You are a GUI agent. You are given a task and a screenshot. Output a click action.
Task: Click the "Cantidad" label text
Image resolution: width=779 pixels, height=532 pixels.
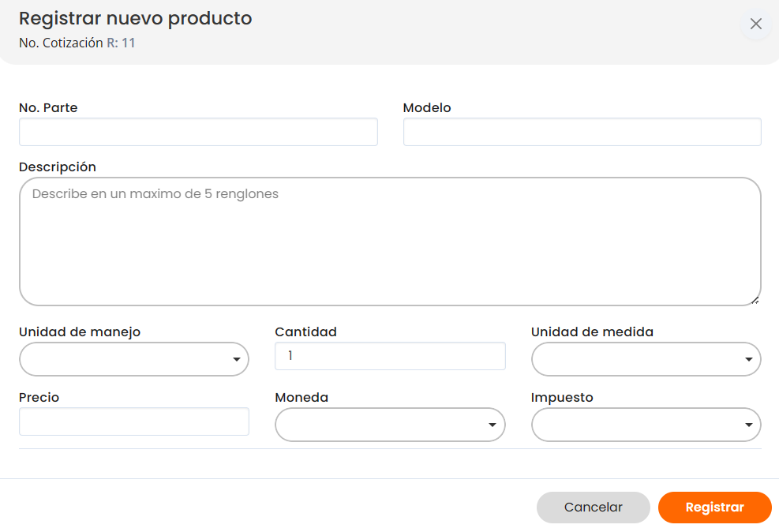click(x=305, y=332)
